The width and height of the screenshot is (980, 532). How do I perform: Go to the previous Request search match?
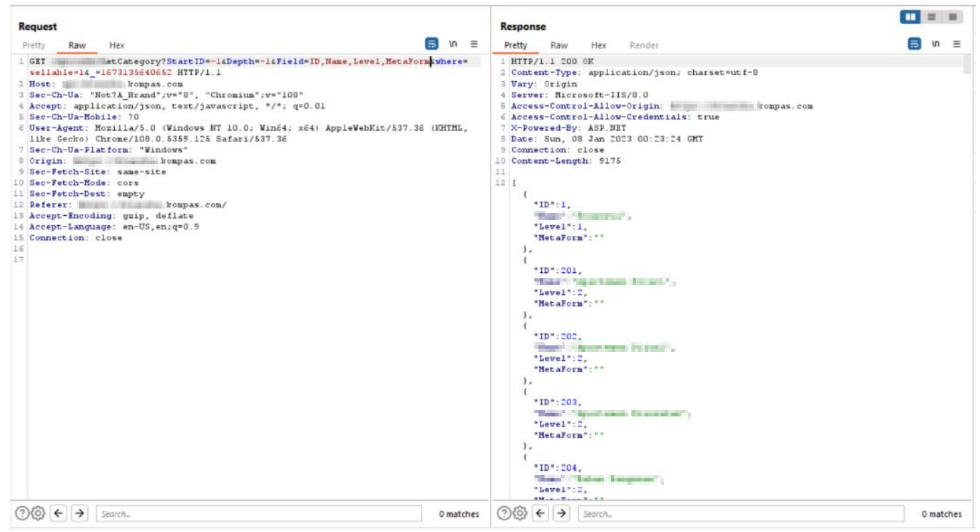tap(58, 513)
